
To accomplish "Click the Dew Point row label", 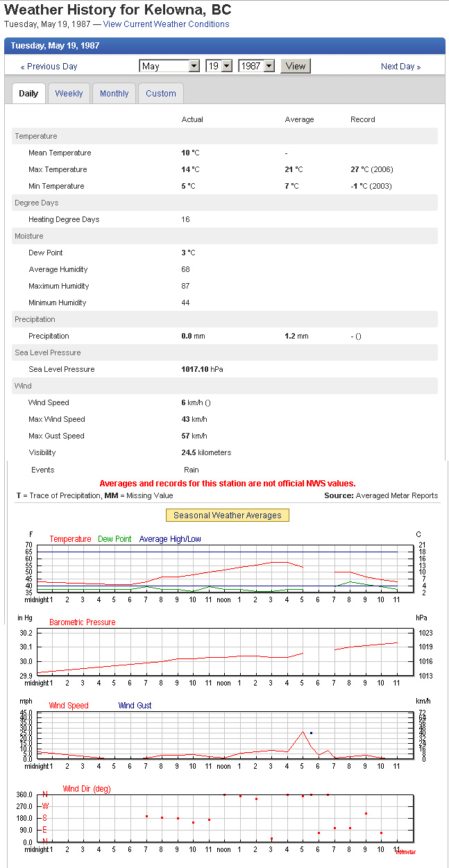I will tap(46, 253).
